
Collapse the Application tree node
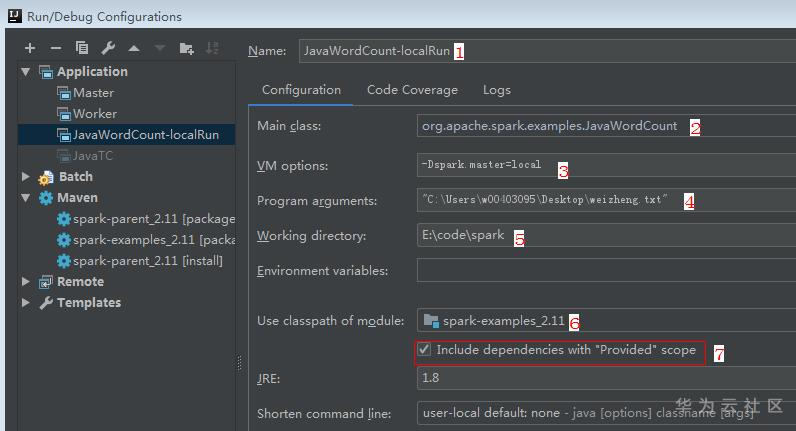[x=26, y=72]
